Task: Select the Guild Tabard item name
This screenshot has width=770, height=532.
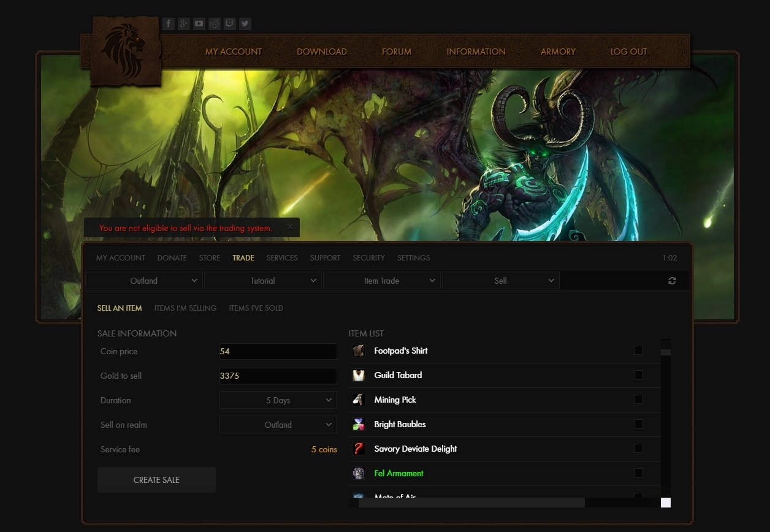Action: click(x=398, y=375)
